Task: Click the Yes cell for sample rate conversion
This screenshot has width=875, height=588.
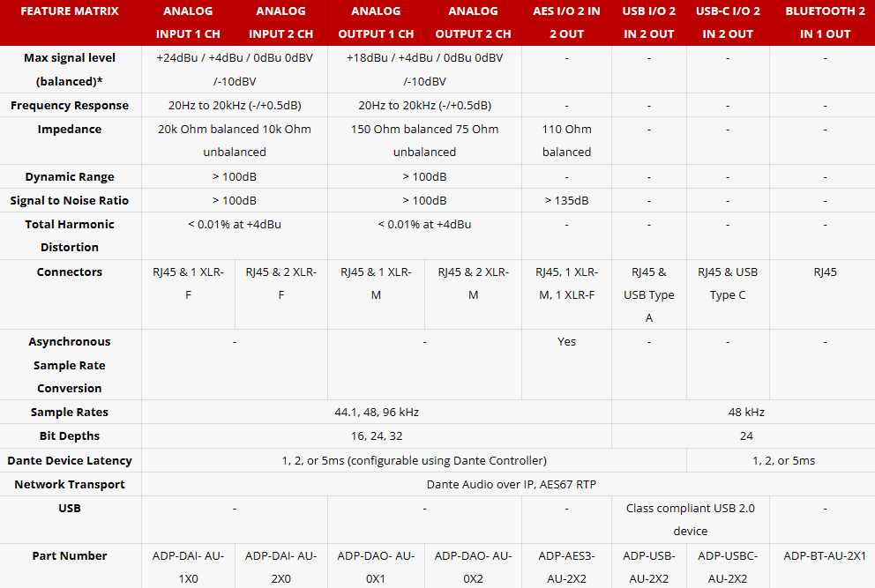Action: coord(566,342)
